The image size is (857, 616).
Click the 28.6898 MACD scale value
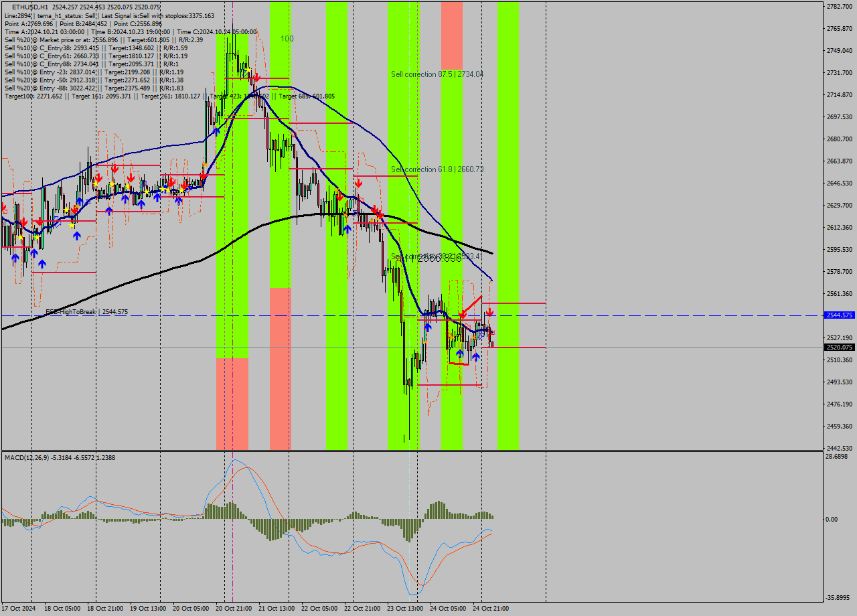point(837,456)
